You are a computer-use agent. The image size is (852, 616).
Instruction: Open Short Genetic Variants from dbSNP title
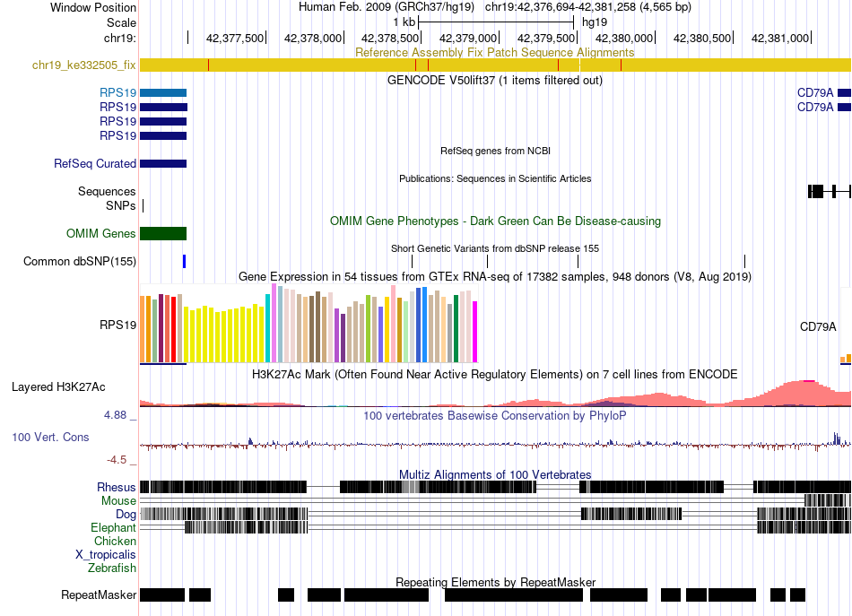tap(495, 248)
